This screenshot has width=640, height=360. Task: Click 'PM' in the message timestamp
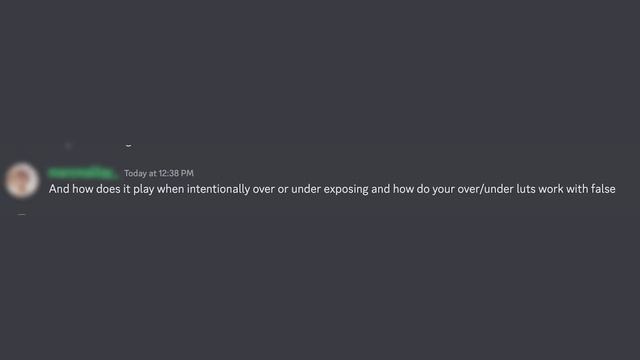point(187,173)
